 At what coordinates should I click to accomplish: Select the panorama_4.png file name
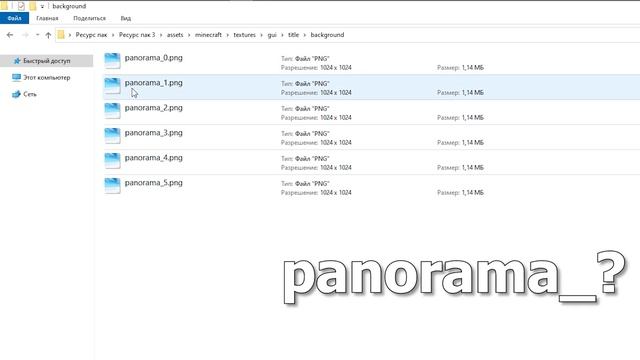pyautogui.click(x=153, y=158)
